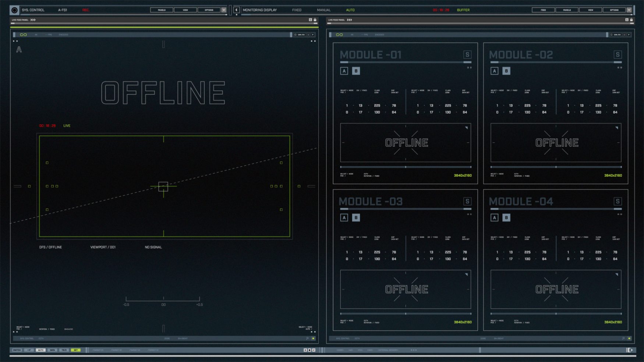Click the S button on MODULE -02
The height and width of the screenshot is (362, 644).
tap(618, 55)
